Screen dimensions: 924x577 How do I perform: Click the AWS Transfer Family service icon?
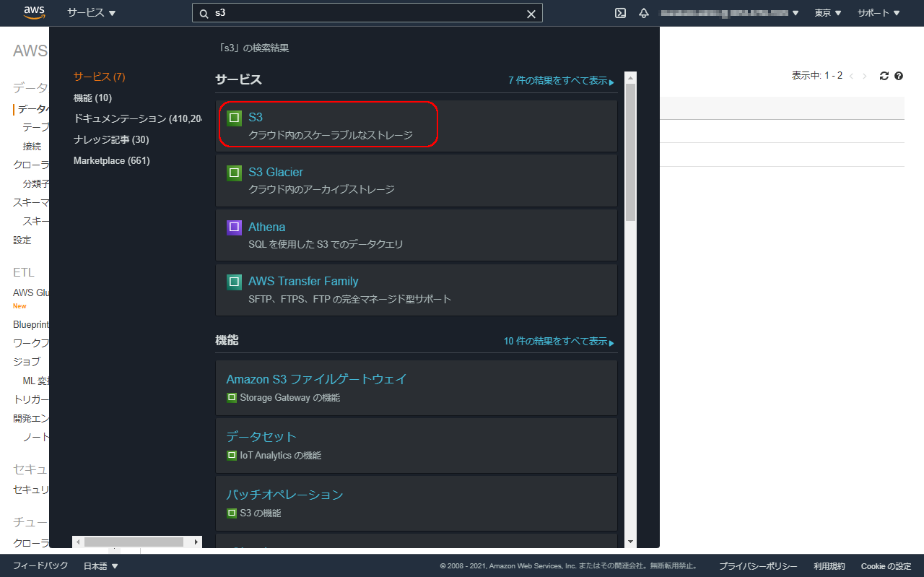pos(232,280)
